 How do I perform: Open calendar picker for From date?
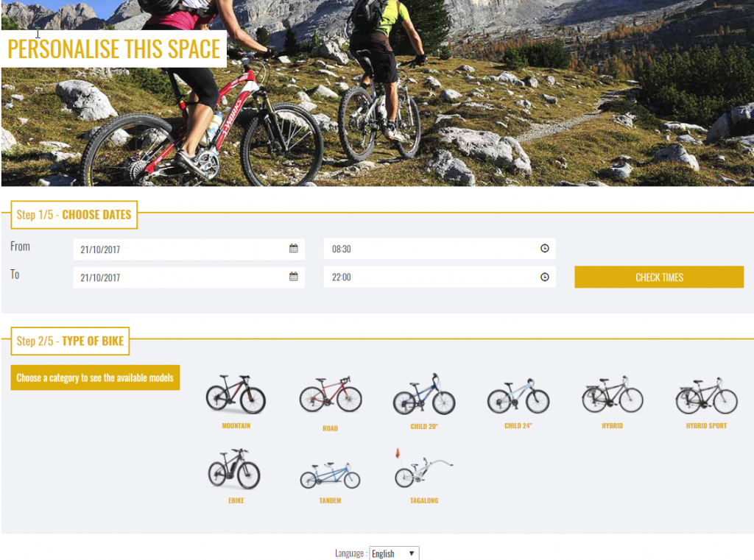coord(293,249)
